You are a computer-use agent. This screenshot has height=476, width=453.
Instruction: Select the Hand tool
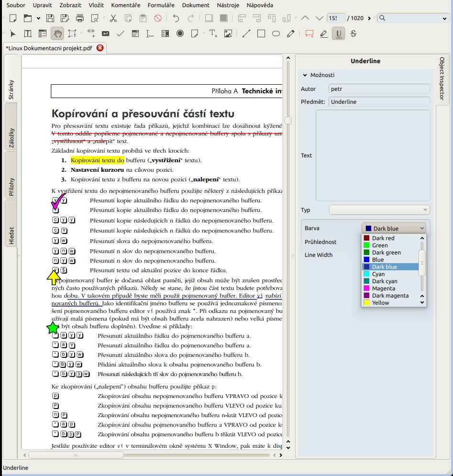tap(57, 33)
